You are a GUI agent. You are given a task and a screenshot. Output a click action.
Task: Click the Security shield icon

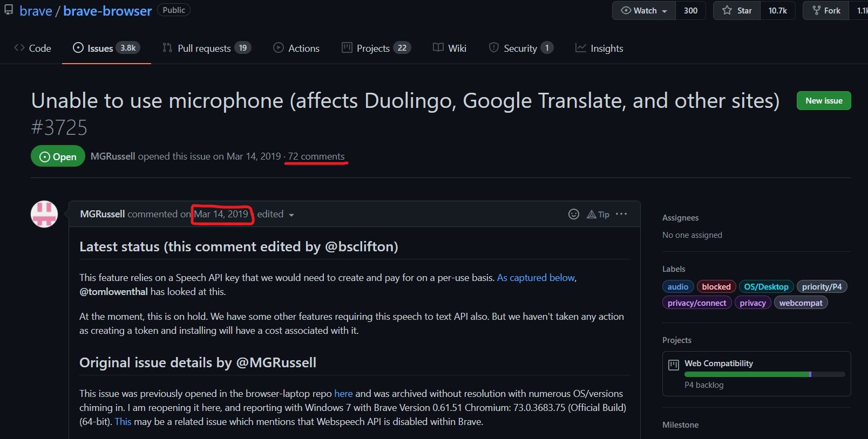pos(493,48)
